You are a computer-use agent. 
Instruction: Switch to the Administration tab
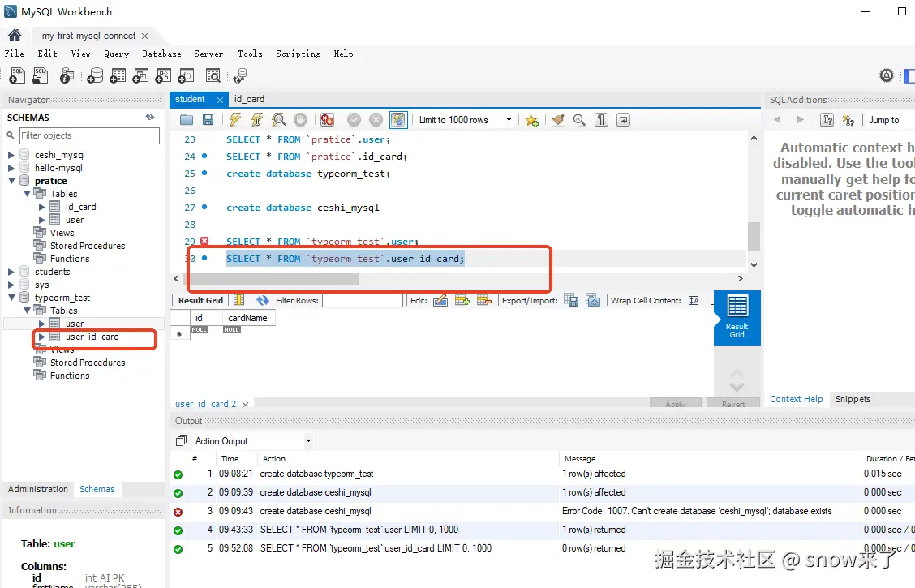click(38, 489)
